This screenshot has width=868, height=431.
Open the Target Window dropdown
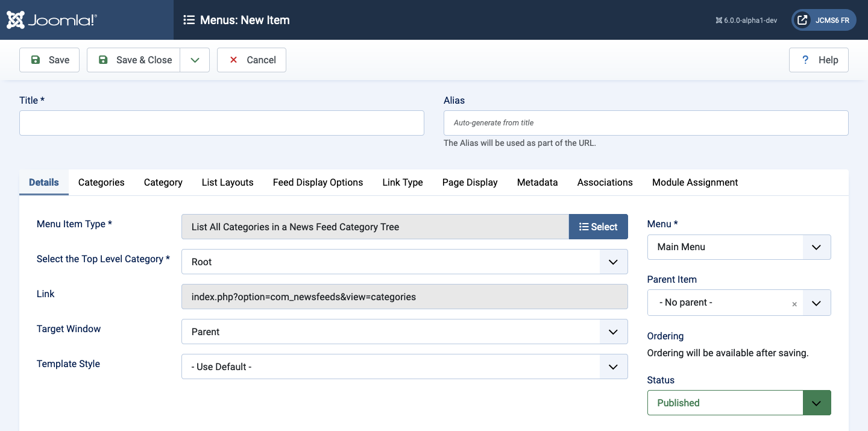coord(404,332)
